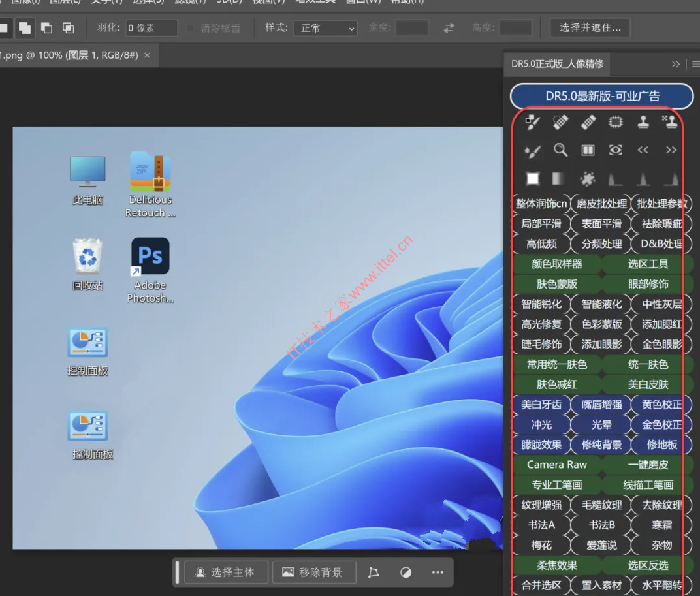Click the 一键磨皮 button
This screenshot has width=700, height=596.
click(648, 465)
